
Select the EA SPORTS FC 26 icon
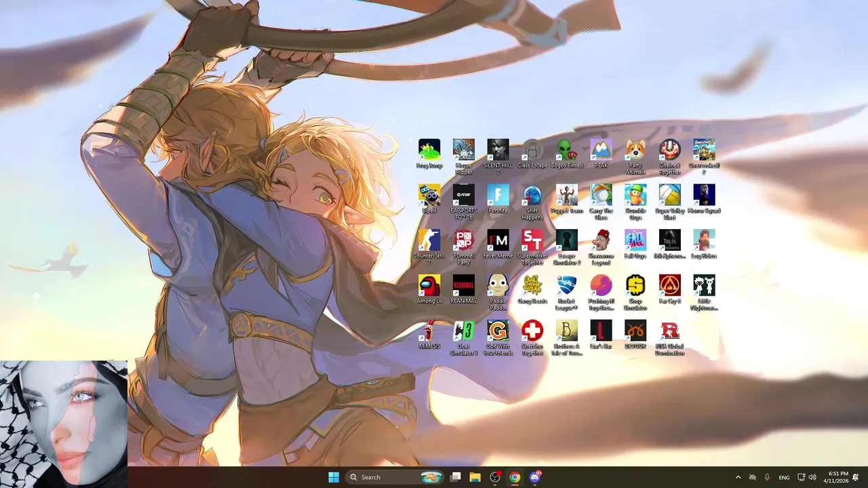coord(464,202)
